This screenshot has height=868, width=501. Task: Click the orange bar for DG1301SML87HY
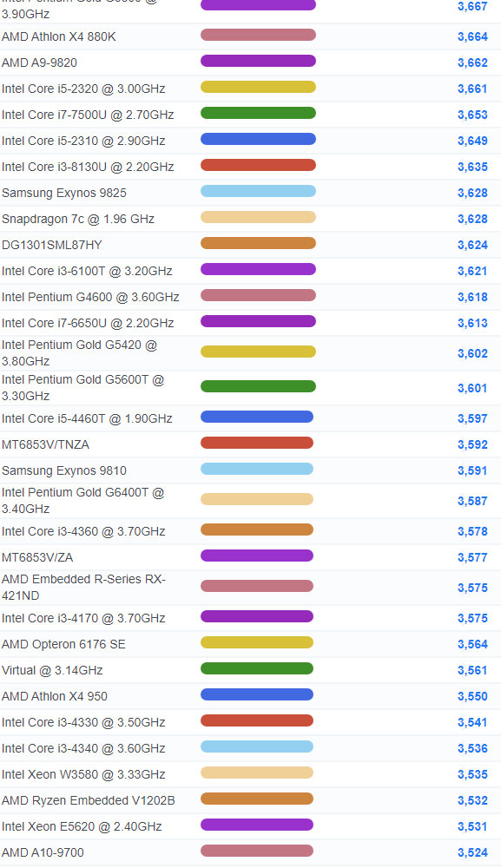258,243
